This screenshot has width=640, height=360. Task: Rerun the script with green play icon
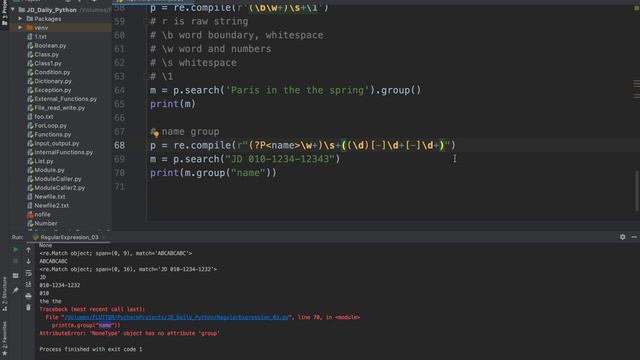16,249
